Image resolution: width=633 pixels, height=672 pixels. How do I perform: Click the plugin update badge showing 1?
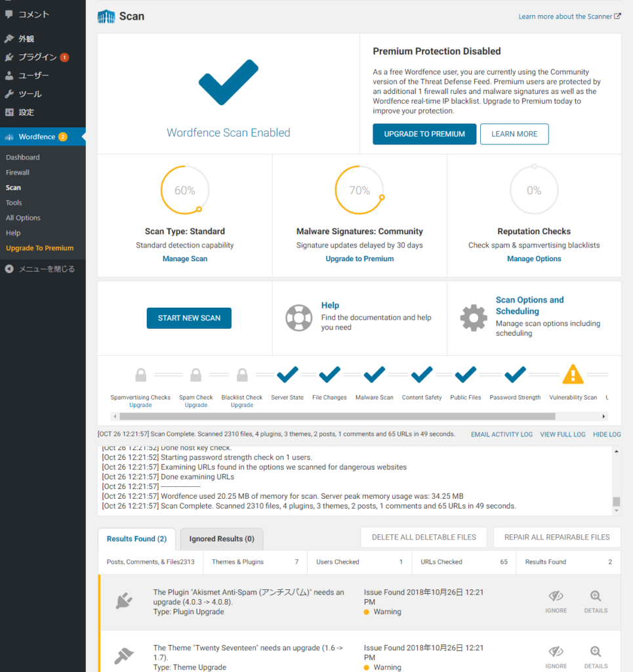64,58
